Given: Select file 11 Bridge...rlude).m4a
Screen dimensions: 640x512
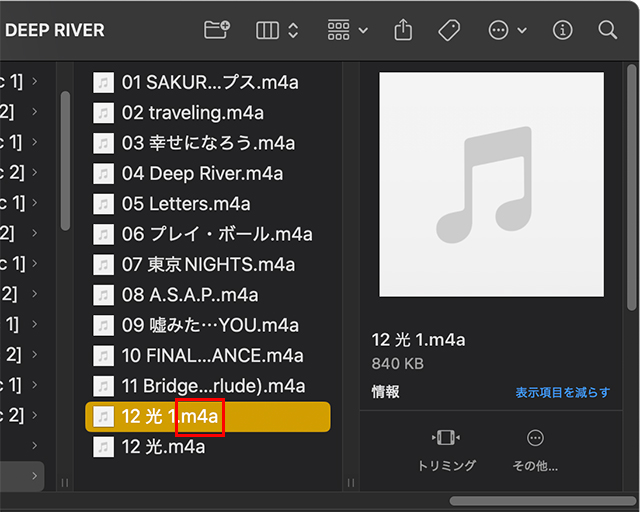Looking at the screenshot, I should 208,386.
